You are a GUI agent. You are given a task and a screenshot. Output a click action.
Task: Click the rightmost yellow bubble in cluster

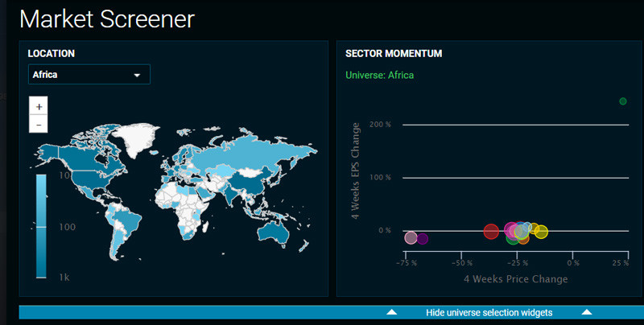(542, 232)
